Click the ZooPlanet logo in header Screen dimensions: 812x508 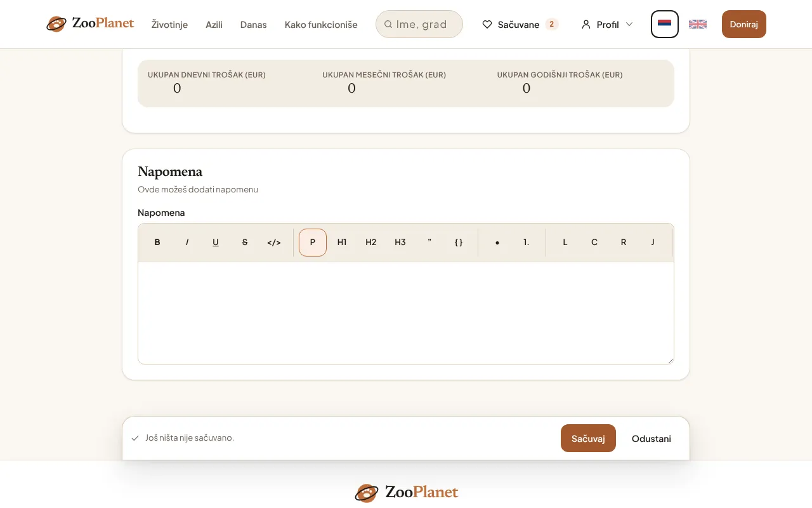click(90, 24)
